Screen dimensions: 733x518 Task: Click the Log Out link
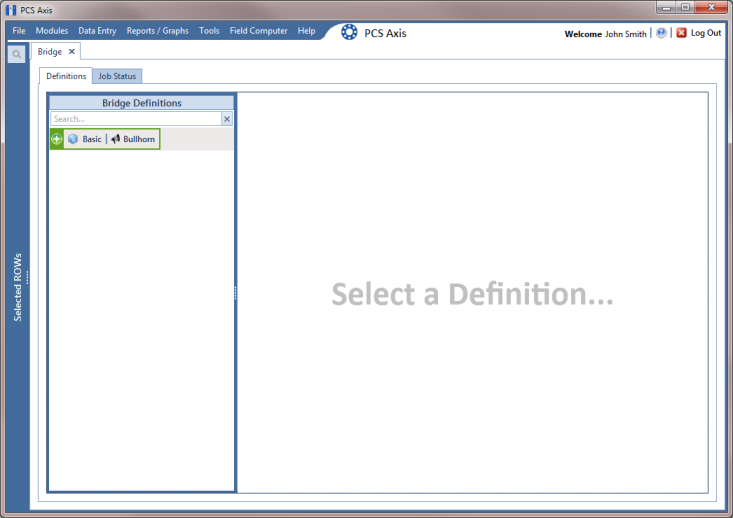tap(706, 33)
